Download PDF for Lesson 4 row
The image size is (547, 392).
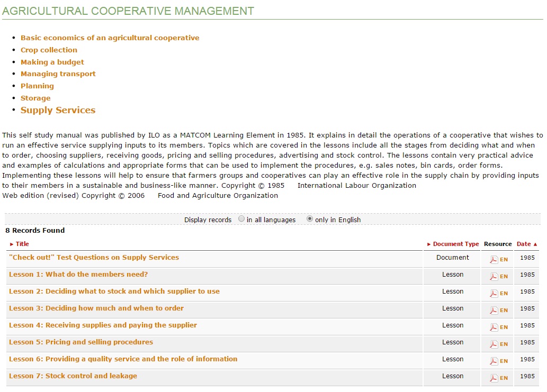coord(494,327)
